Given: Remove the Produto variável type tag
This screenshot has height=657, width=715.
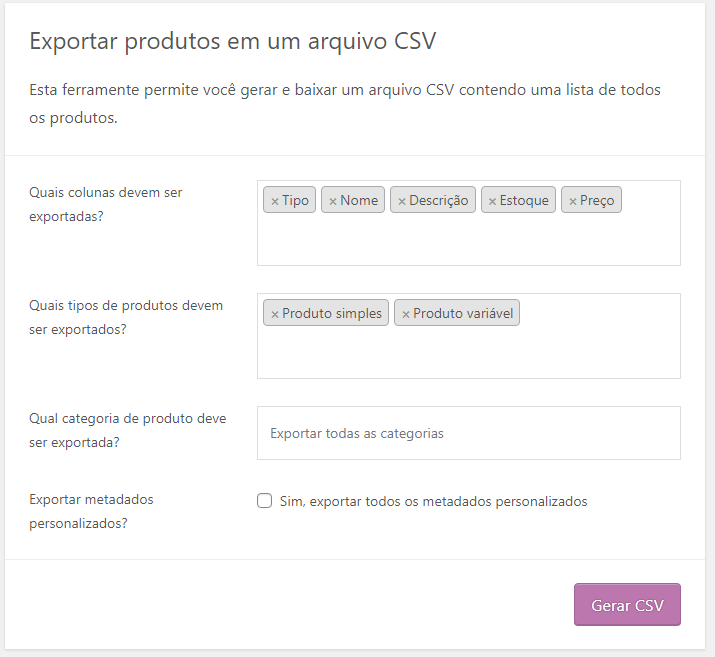Looking at the screenshot, I should coord(406,314).
